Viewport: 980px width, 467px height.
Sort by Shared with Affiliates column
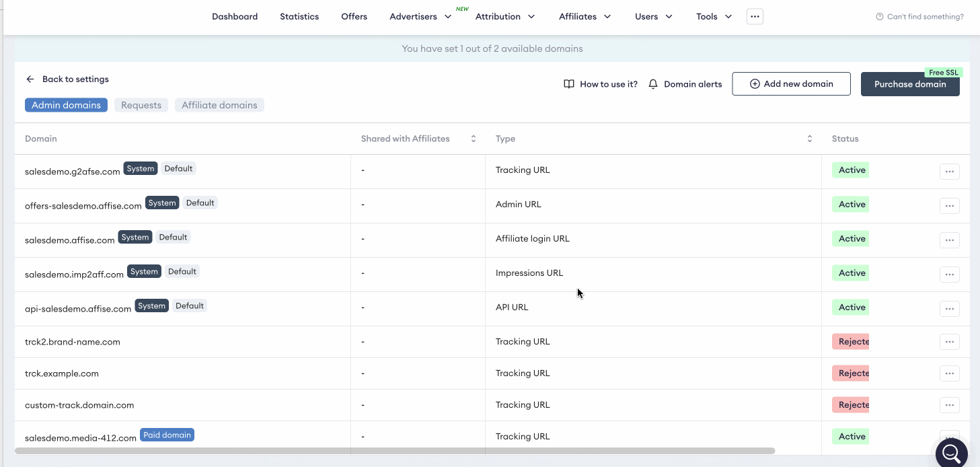pos(473,139)
